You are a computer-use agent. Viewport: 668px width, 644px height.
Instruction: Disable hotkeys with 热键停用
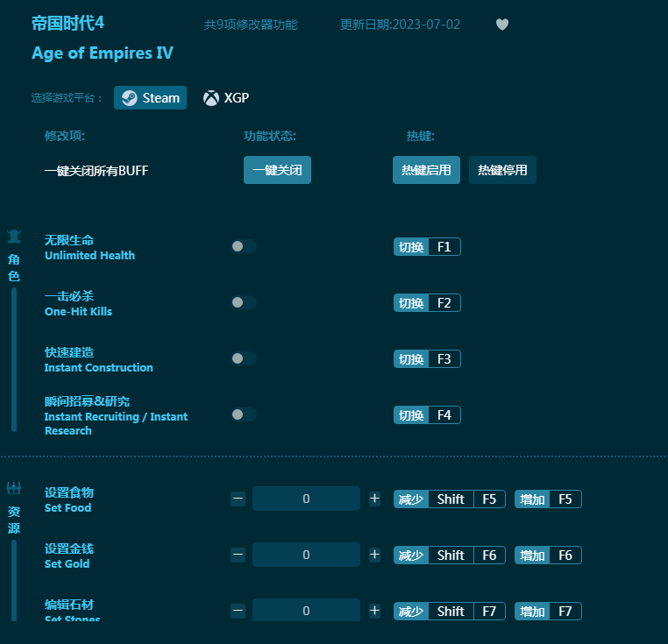[x=502, y=170]
